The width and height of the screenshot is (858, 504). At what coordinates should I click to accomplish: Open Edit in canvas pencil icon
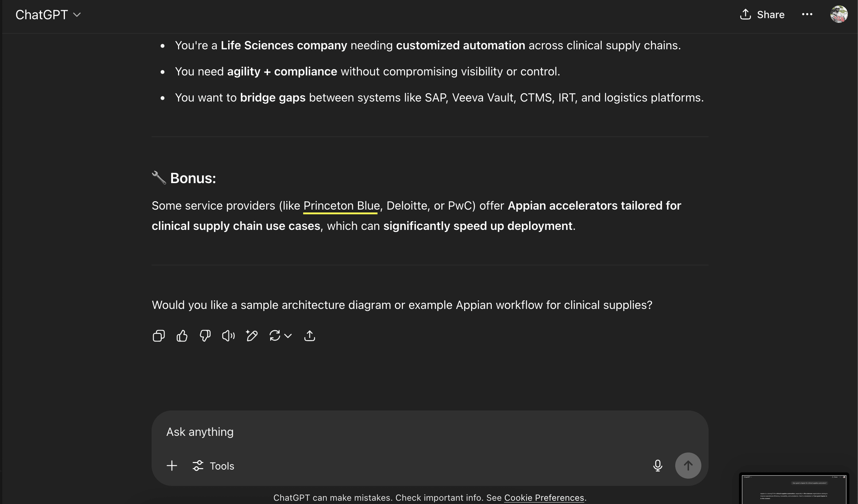coord(252,336)
